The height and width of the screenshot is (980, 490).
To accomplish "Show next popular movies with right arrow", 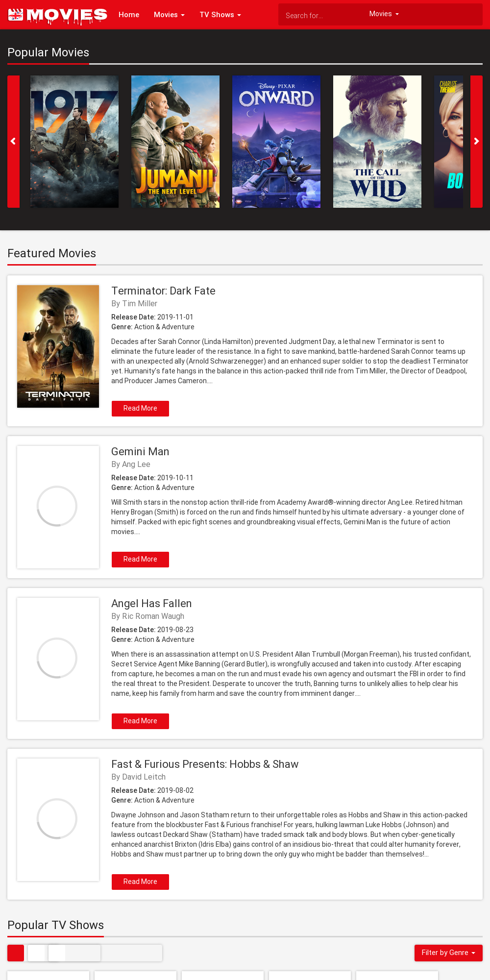I will pos(476,142).
